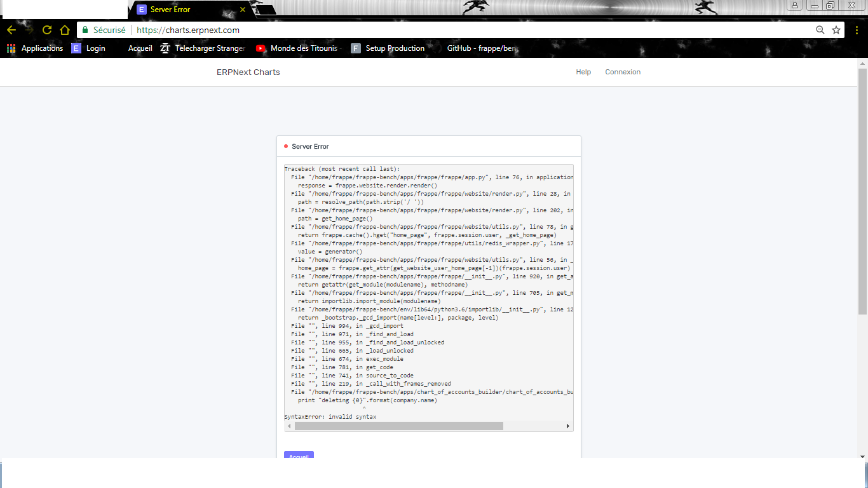
Task: Click the "path = get_home_page()" traceback line
Action: [x=335, y=219]
